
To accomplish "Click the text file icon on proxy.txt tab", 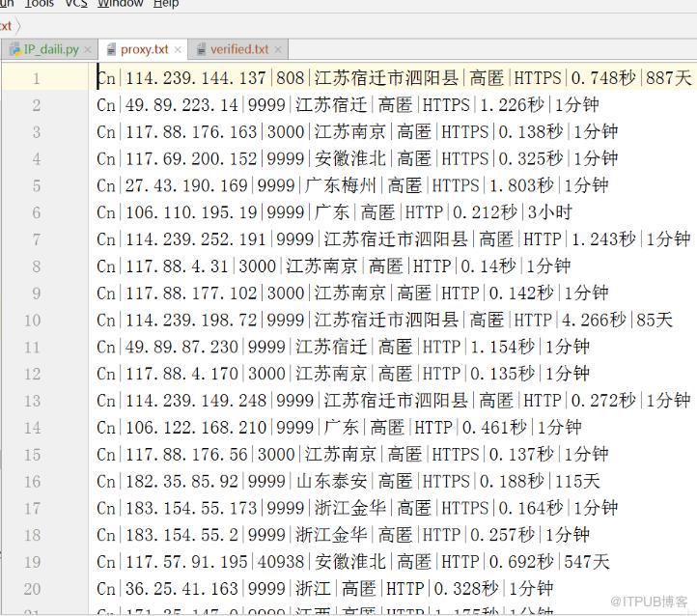I will (x=111, y=49).
